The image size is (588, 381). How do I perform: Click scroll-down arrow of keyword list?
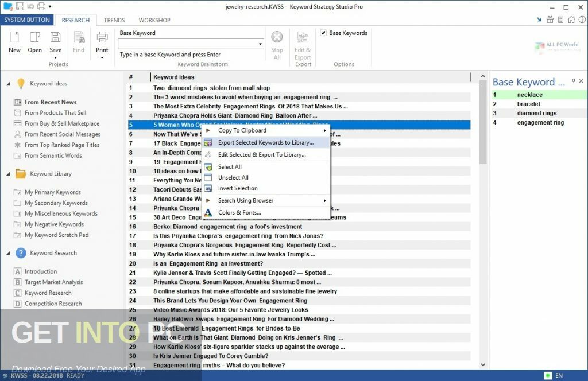point(483,364)
